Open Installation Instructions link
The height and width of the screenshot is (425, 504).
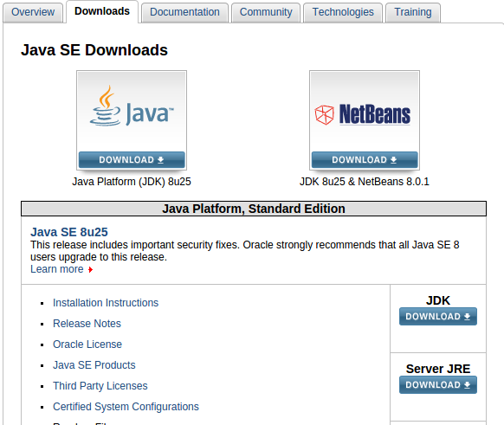(106, 303)
